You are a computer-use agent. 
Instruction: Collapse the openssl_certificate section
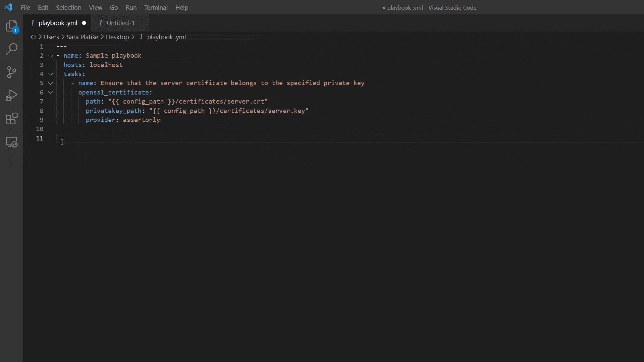coord(51,93)
